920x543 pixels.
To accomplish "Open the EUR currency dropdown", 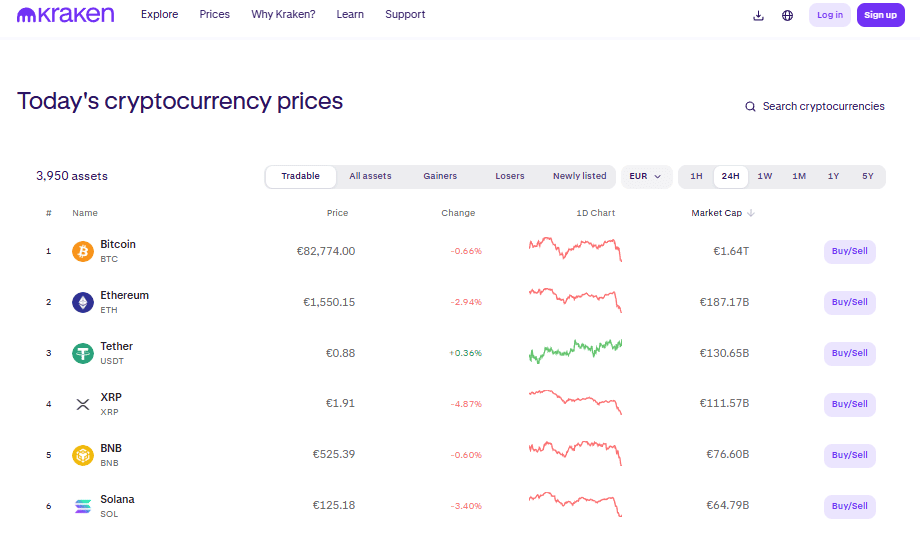I will coord(645,176).
